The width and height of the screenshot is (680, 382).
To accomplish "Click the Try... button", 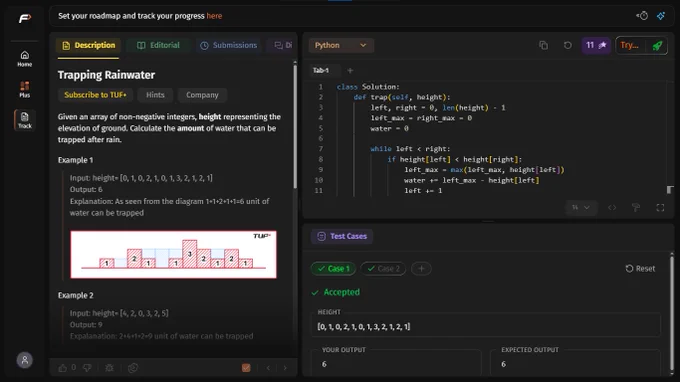I will pos(630,45).
